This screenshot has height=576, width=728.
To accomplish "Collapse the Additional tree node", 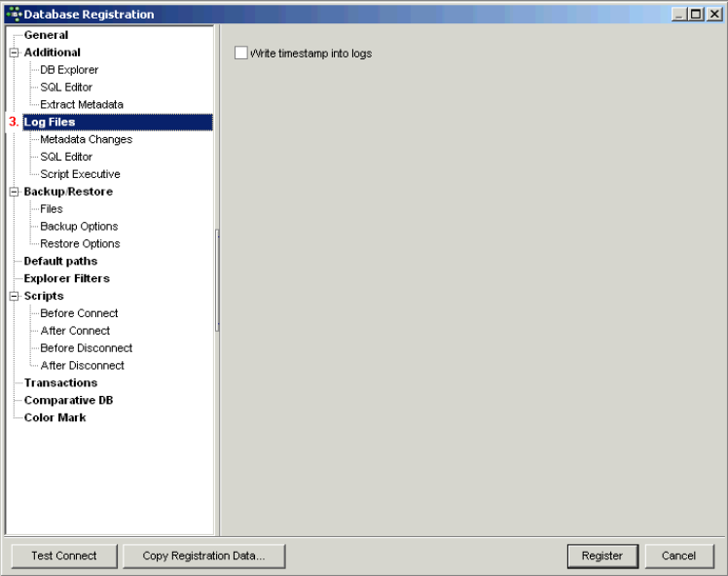I will [14, 53].
